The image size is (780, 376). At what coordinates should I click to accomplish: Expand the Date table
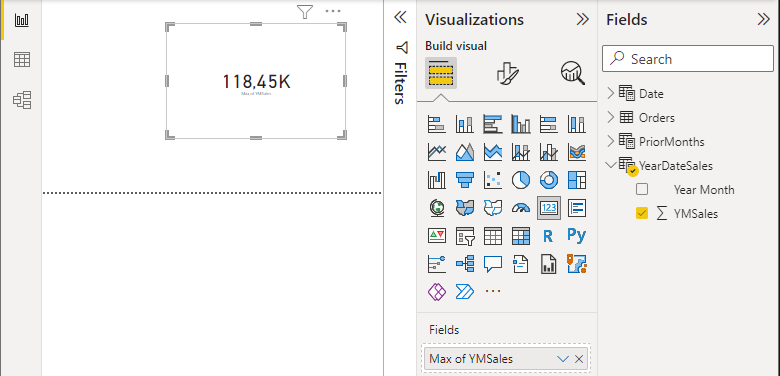[x=611, y=93]
